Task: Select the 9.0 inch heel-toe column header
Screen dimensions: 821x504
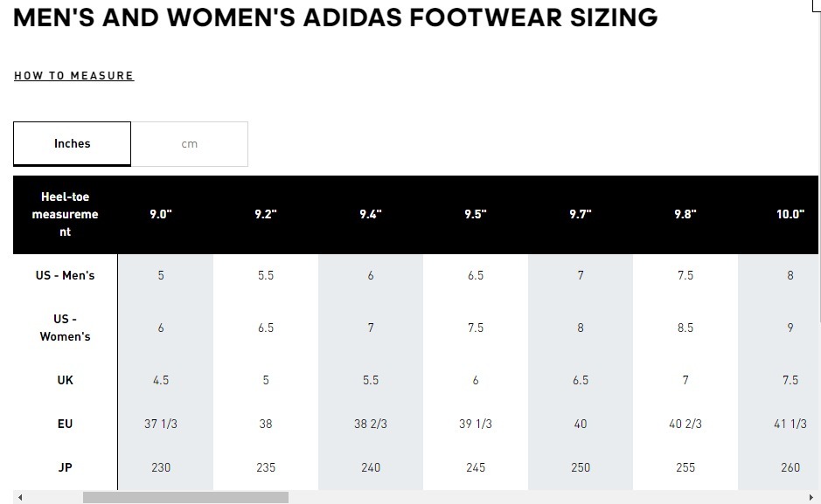Action: click(161, 214)
